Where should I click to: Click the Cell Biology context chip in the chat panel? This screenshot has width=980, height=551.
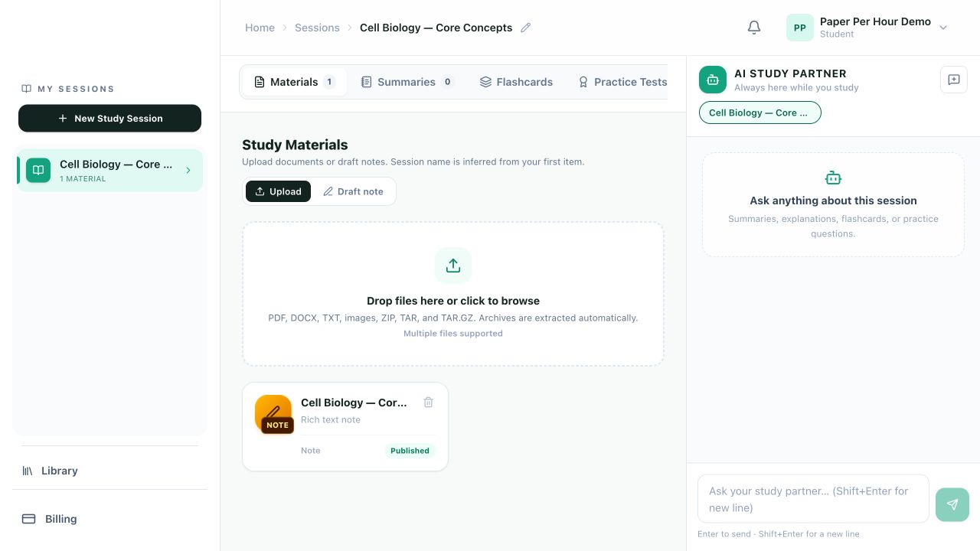coord(759,112)
